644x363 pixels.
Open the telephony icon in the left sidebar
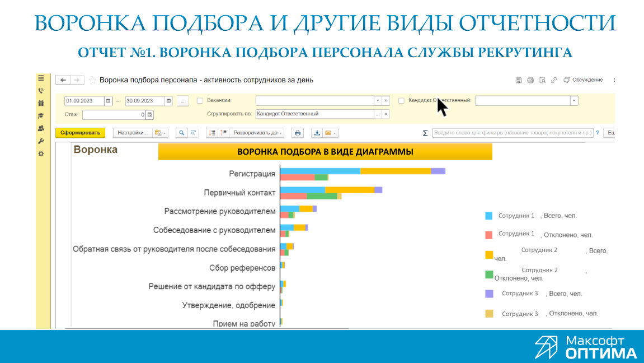tap(41, 90)
